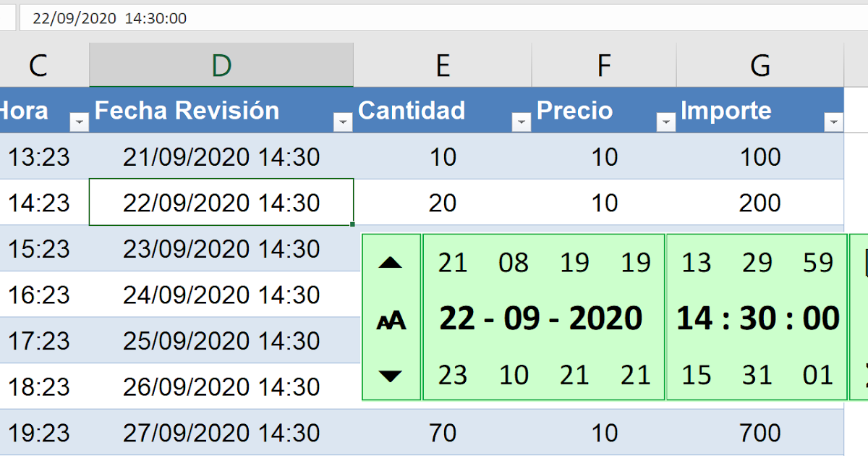Pick next day 23 in date picker
868x456 pixels.
point(454,376)
